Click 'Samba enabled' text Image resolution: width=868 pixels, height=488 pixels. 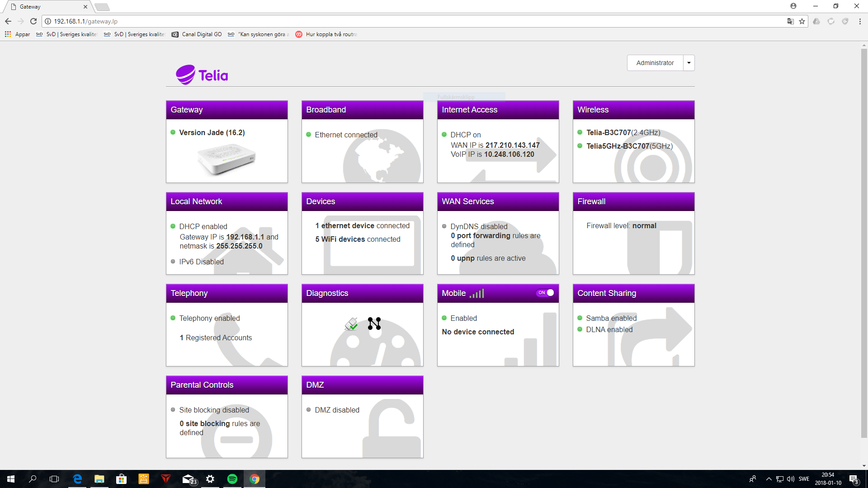611,318
